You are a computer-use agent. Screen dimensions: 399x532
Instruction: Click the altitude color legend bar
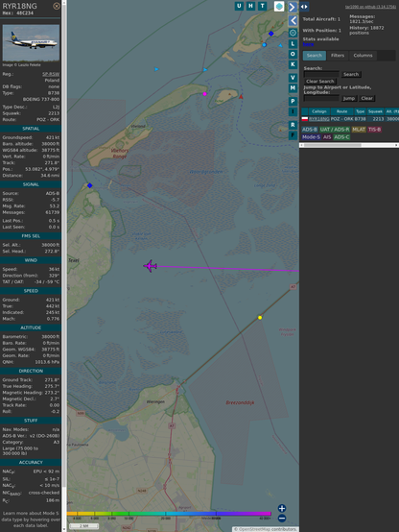click(169, 514)
